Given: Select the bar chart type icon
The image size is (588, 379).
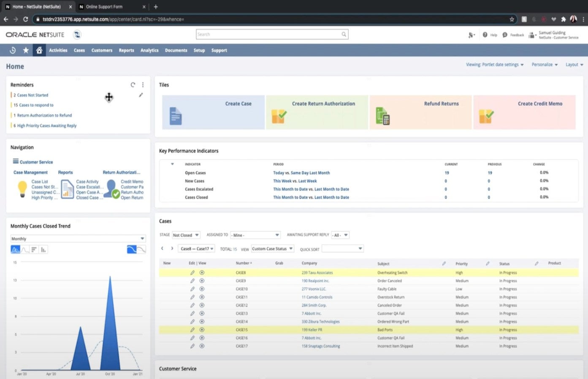Looking at the screenshot, I should 34,250.
